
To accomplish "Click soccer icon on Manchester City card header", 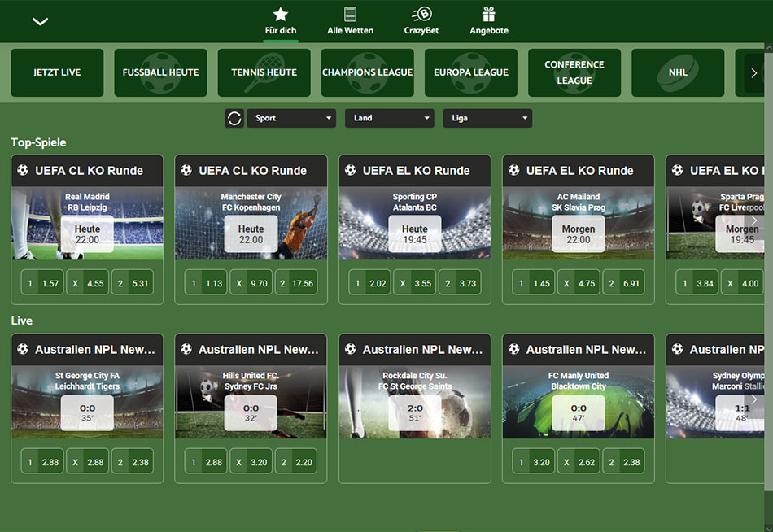I will pyautogui.click(x=186, y=171).
